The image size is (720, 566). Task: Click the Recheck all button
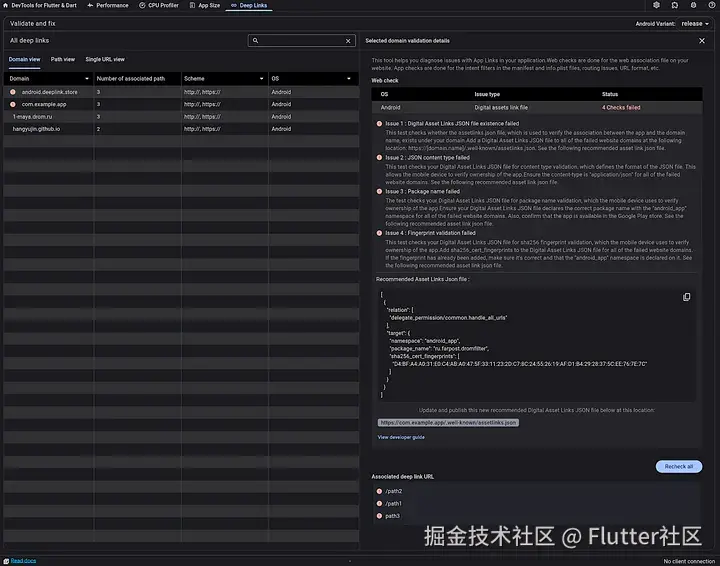tap(679, 466)
